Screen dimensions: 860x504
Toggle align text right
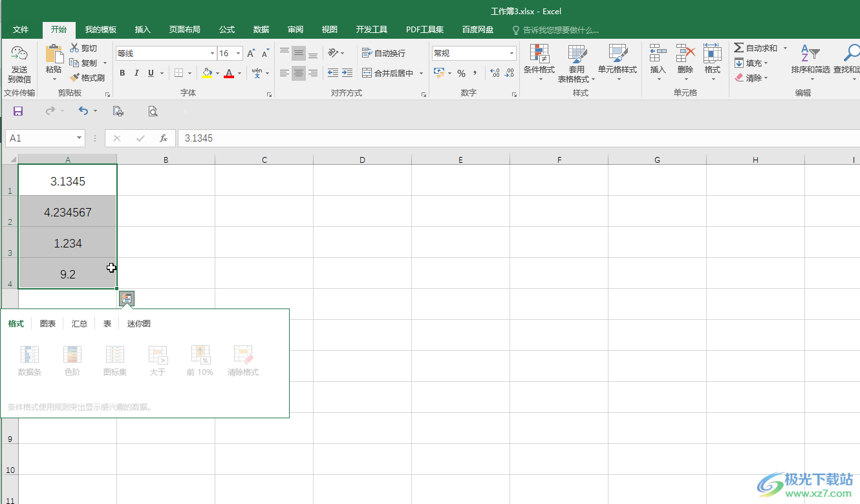point(313,73)
